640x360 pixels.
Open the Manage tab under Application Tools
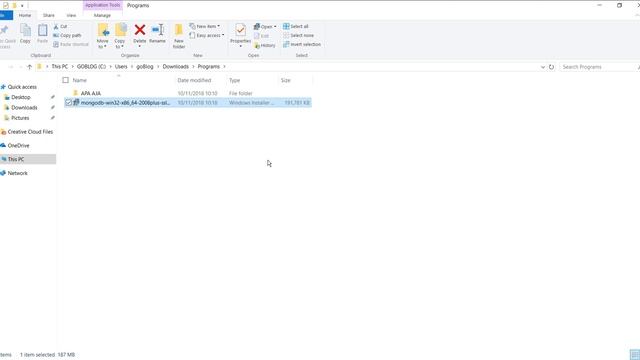[x=102, y=16]
